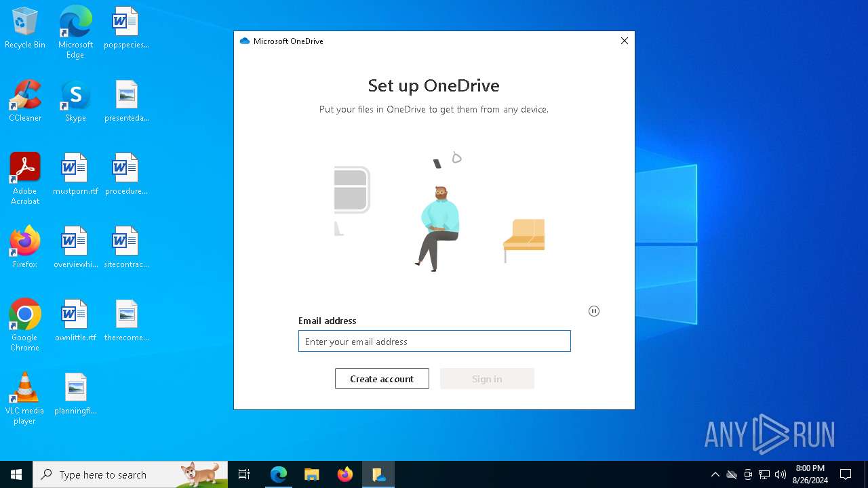Open the Windows Start menu
The image size is (868, 488).
pyautogui.click(x=16, y=474)
